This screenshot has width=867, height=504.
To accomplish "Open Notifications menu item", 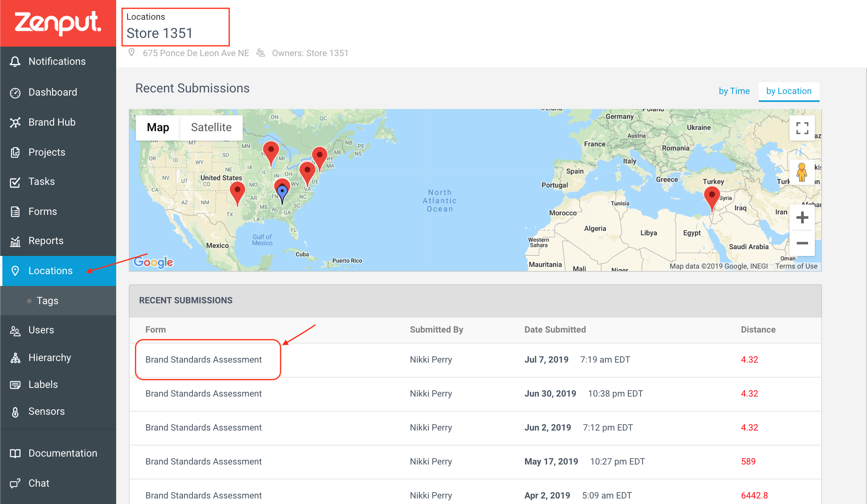I will 58,62.
